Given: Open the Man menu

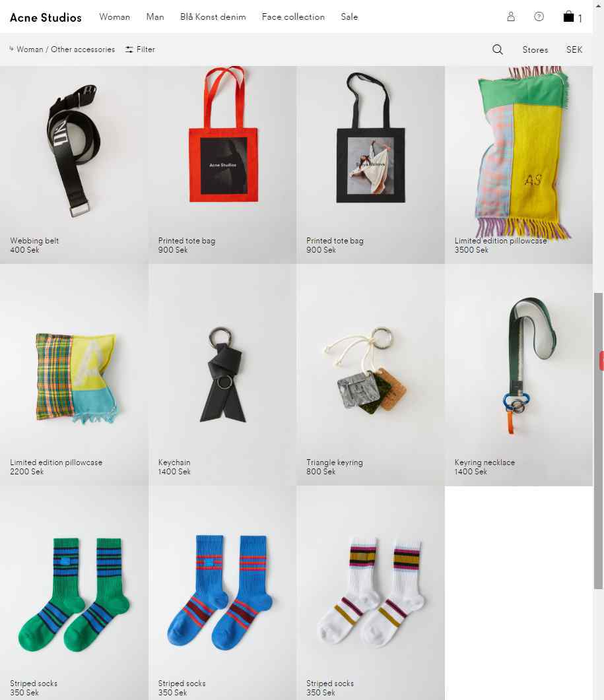Looking at the screenshot, I should (155, 17).
